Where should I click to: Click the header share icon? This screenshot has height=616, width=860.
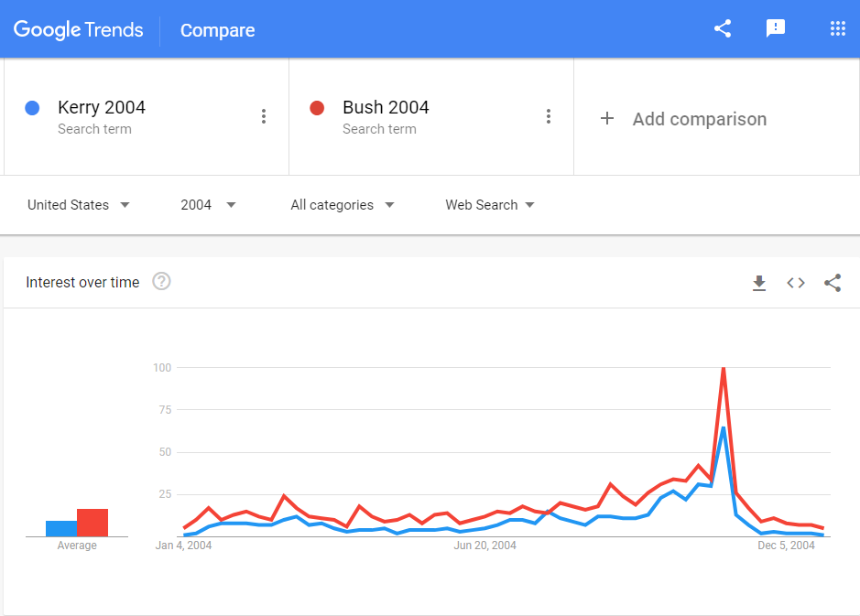pos(723,28)
